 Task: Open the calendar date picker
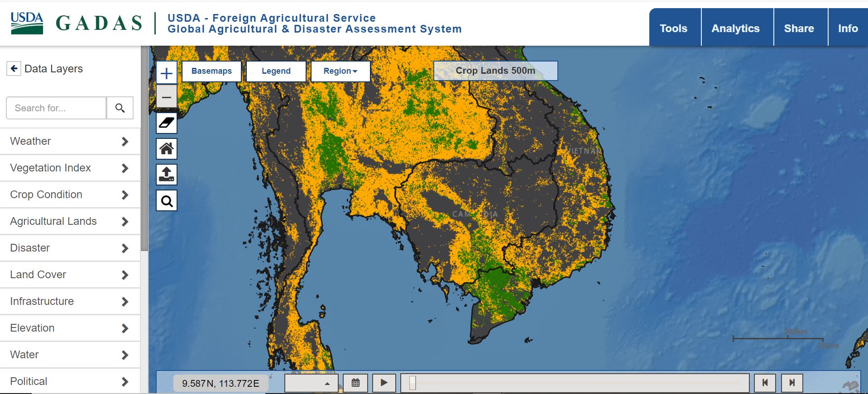[x=355, y=383]
